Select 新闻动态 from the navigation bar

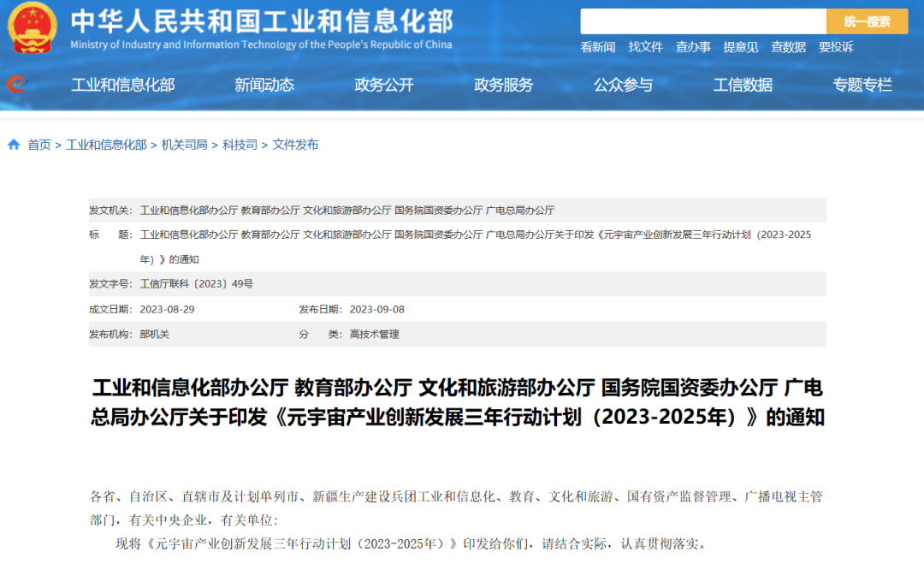pos(264,85)
